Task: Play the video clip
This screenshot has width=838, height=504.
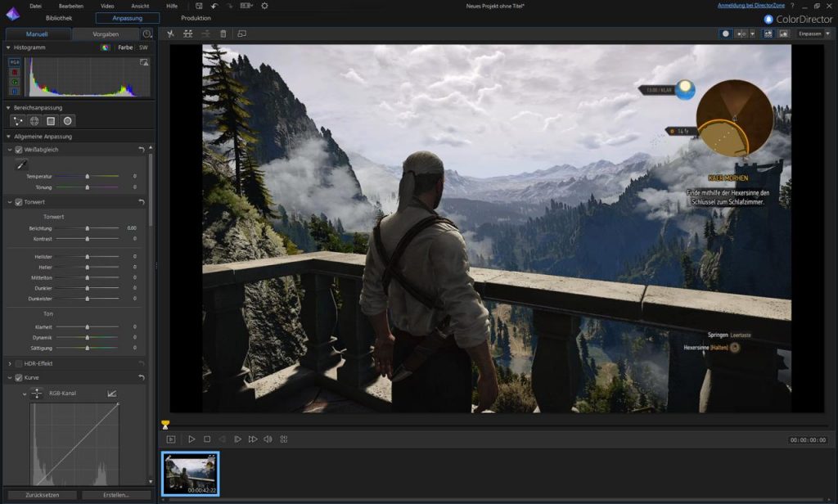Action: [191, 439]
